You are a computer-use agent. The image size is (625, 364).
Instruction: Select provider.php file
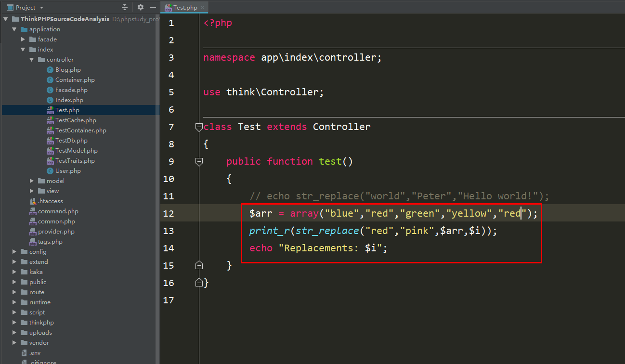tap(56, 232)
